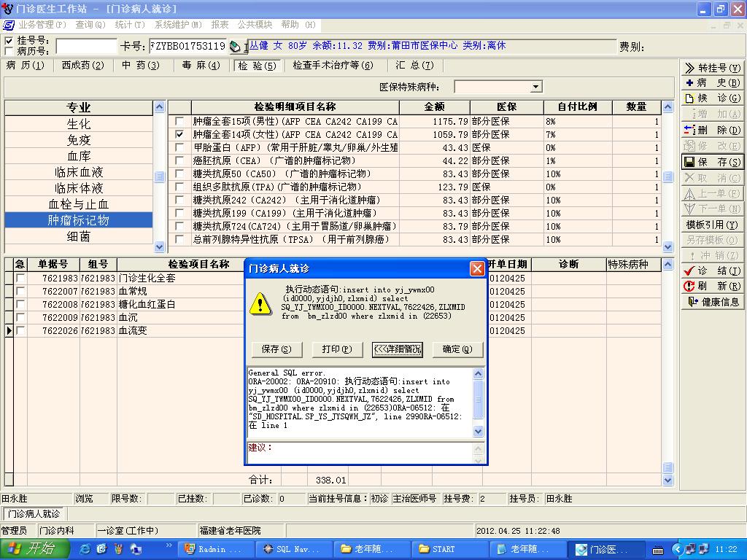Select 肿瘤标记物 in 专业 list
747x560 pixels.
79,220
